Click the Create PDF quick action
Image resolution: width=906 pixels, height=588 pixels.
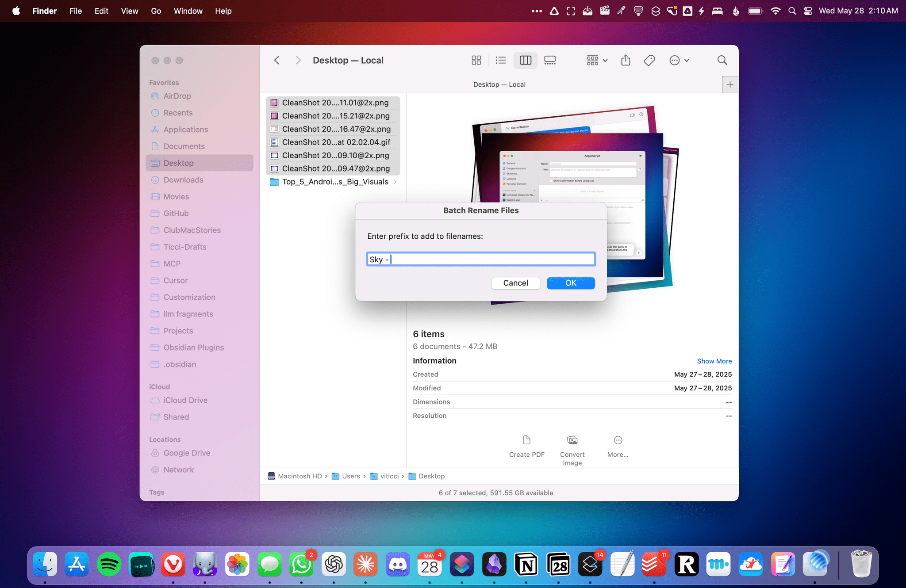coord(526,446)
